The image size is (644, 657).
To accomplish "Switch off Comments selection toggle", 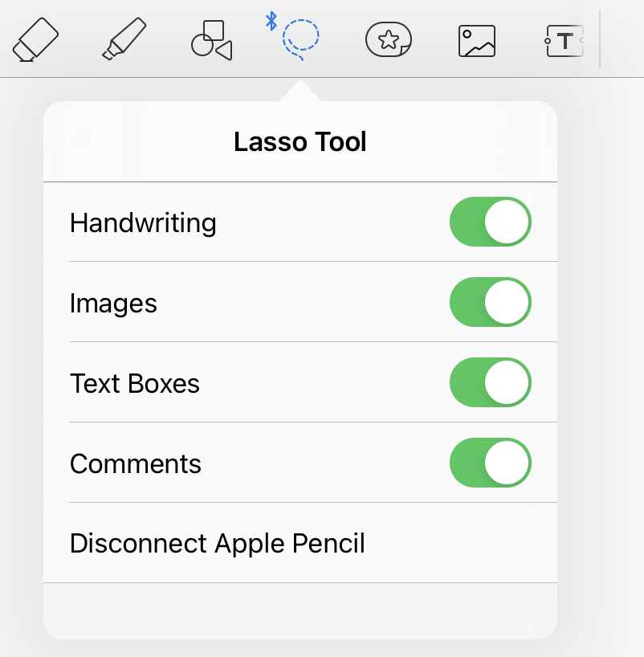I will 490,463.
